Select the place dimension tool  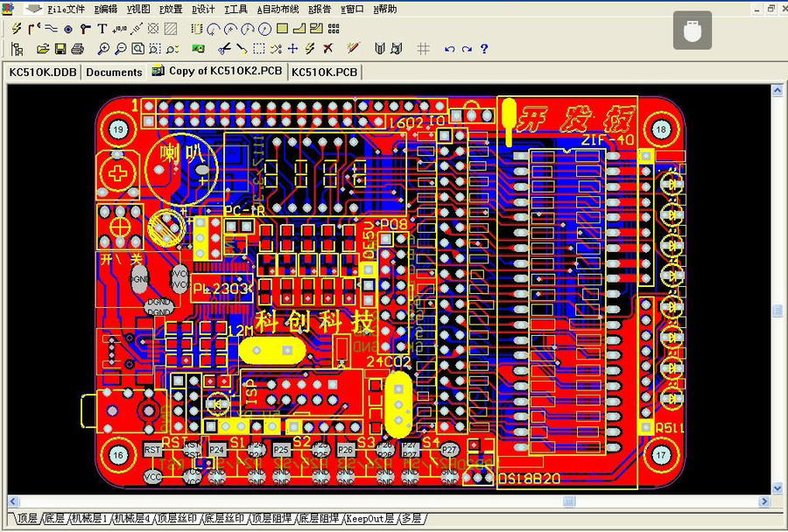[137, 29]
